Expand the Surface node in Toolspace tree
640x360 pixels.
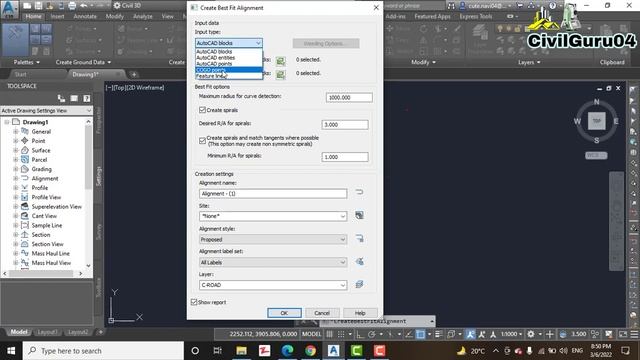(x=16, y=150)
